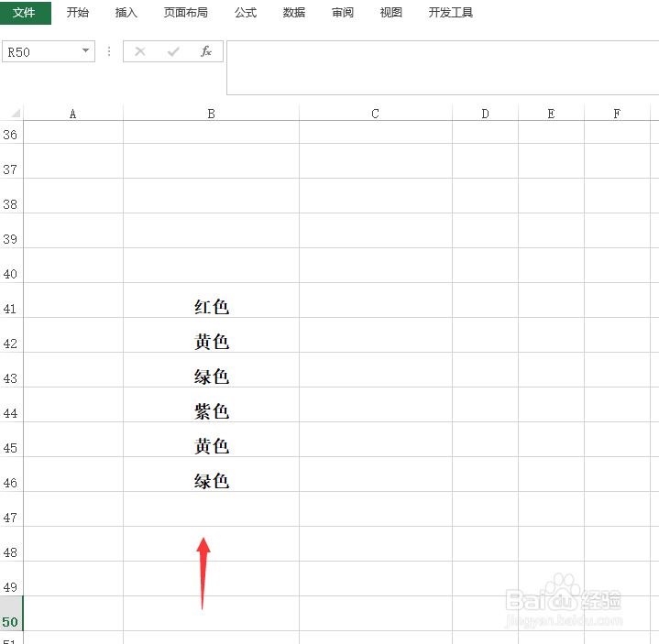Open the 数据 (Data) ribbon tab
Screen dimensions: 659x644
point(294,13)
